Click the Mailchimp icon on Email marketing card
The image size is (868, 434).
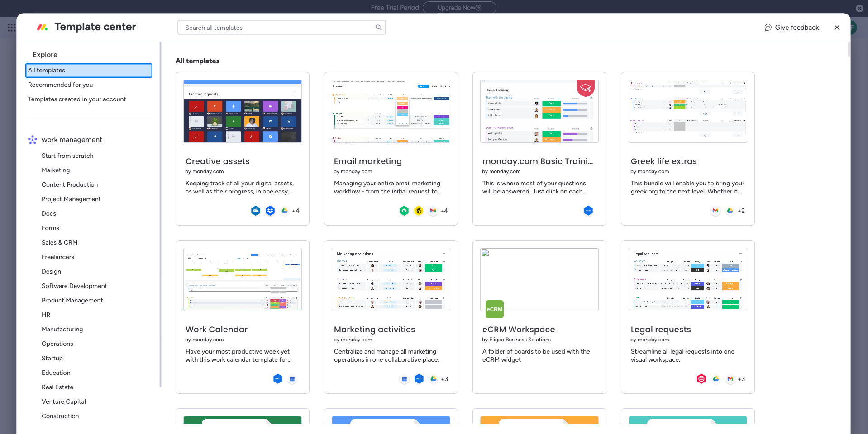419,211
